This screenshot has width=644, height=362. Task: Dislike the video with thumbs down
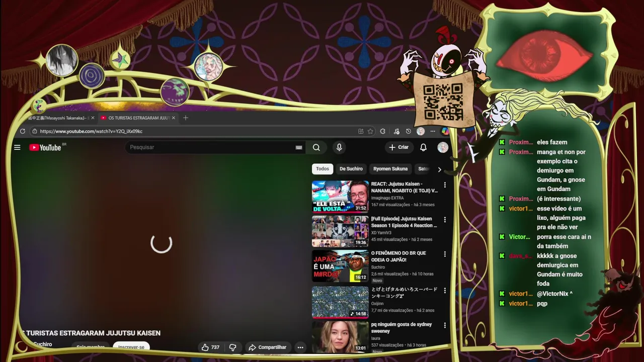[x=232, y=347]
